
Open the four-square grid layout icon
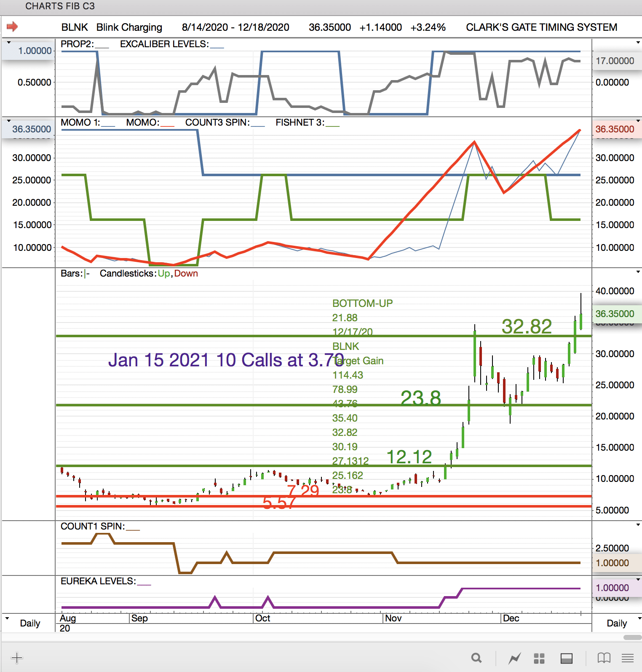tap(539, 658)
